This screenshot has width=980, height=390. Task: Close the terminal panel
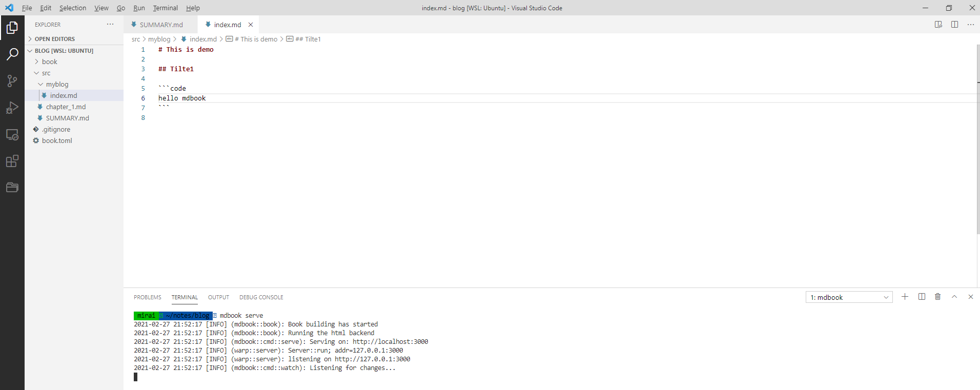[971, 297]
